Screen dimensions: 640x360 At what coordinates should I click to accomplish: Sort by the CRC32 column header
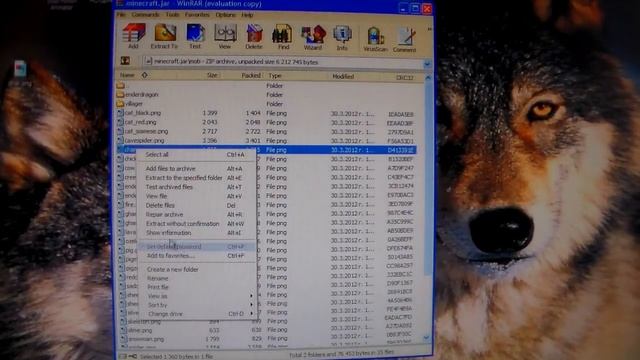pyautogui.click(x=404, y=77)
